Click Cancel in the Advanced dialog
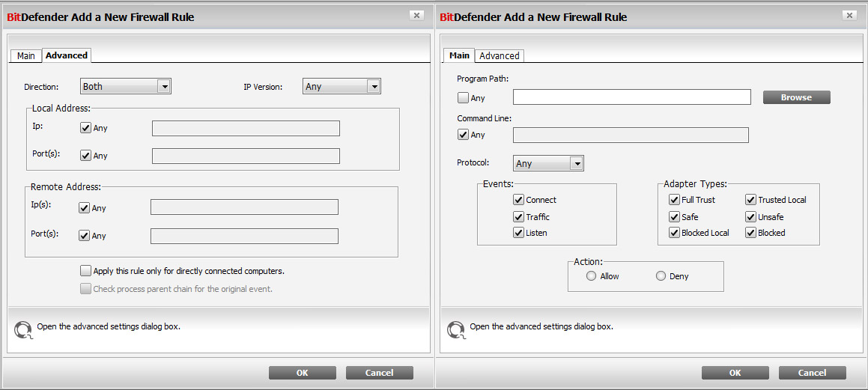The height and width of the screenshot is (390, 868). click(x=379, y=373)
